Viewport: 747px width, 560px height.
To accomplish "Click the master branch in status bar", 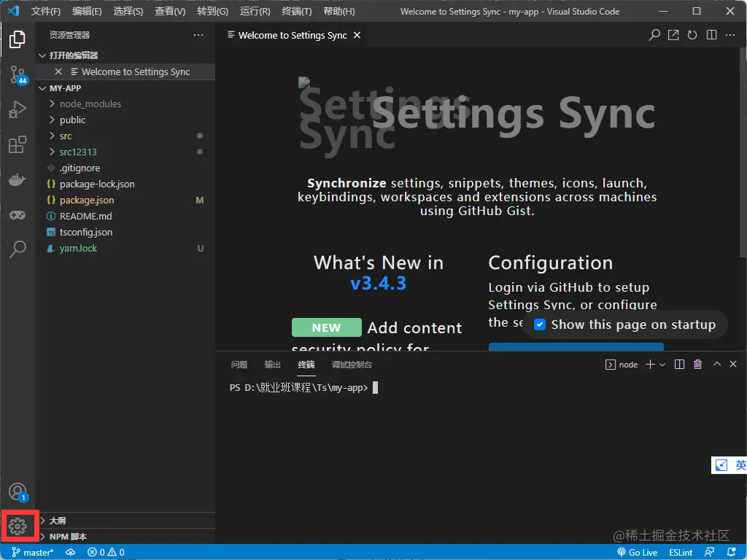I will pos(32,553).
